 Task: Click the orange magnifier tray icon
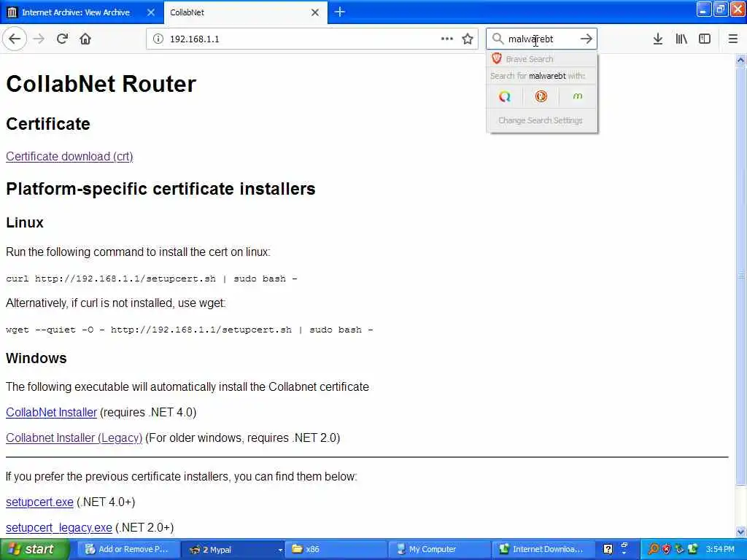(x=654, y=549)
